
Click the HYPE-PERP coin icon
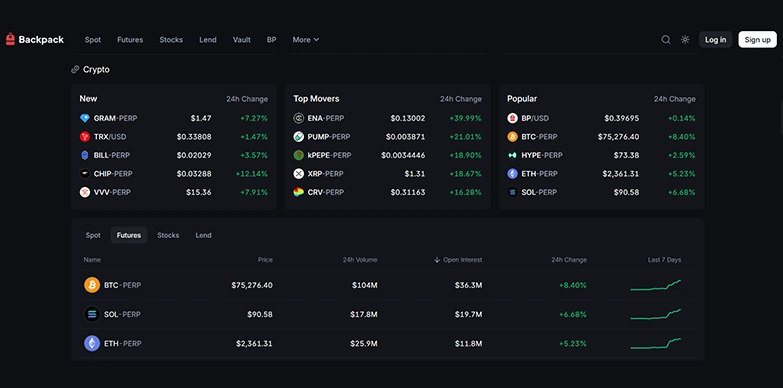coord(512,155)
